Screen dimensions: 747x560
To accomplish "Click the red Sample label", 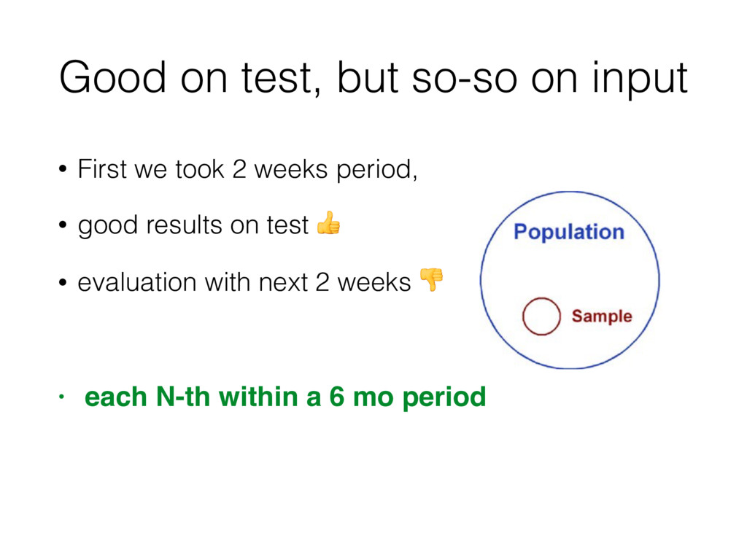I will pyautogui.click(x=602, y=316).
